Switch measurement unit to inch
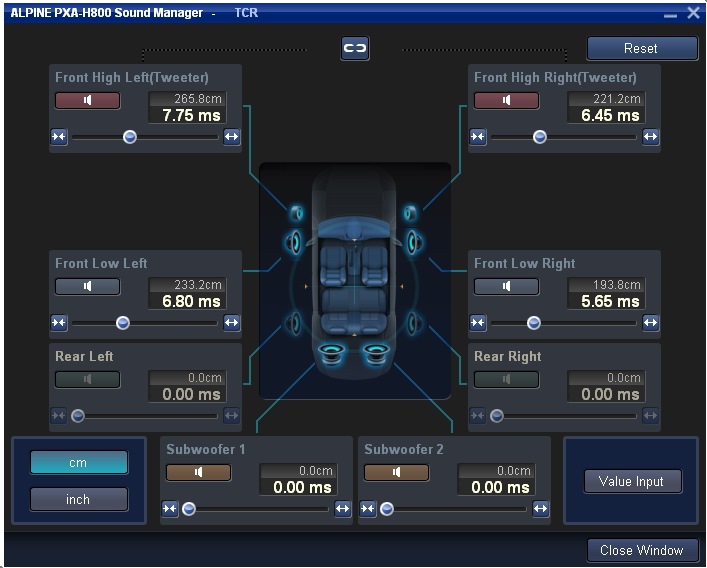 pos(79,499)
